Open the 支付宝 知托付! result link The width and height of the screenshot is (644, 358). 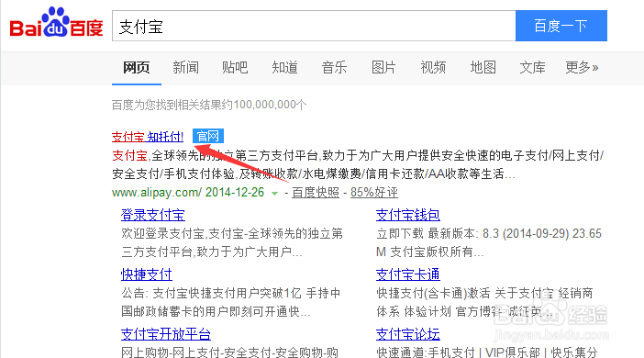point(148,137)
